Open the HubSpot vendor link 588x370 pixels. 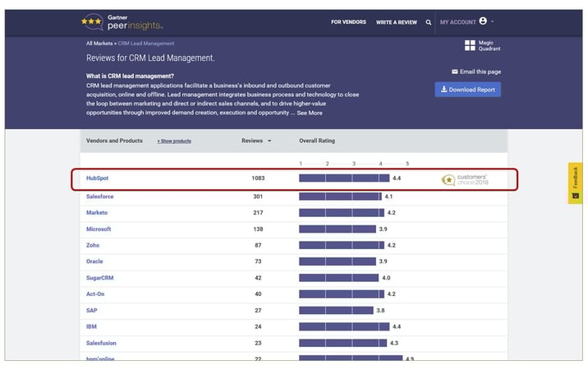click(98, 178)
